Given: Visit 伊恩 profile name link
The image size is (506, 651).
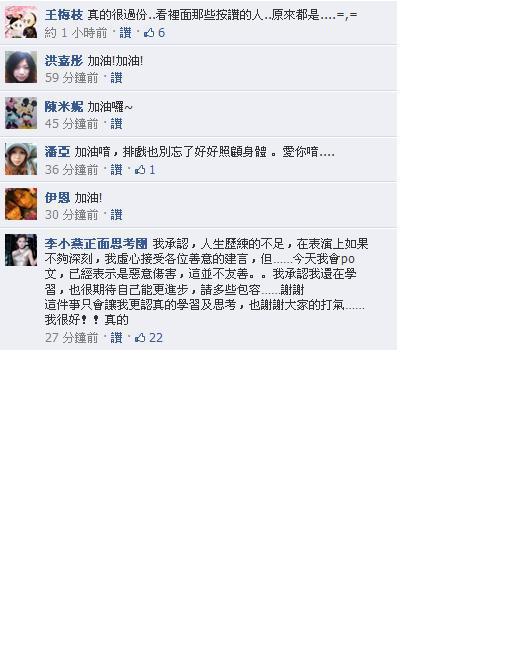Looking at the screenshot, I should [57, 198].
